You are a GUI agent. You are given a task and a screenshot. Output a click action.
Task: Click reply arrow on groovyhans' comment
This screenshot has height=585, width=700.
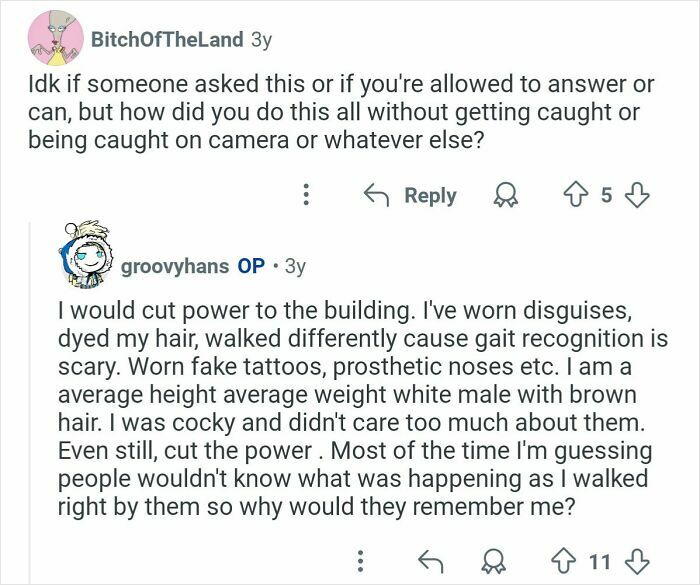point(431,561)
